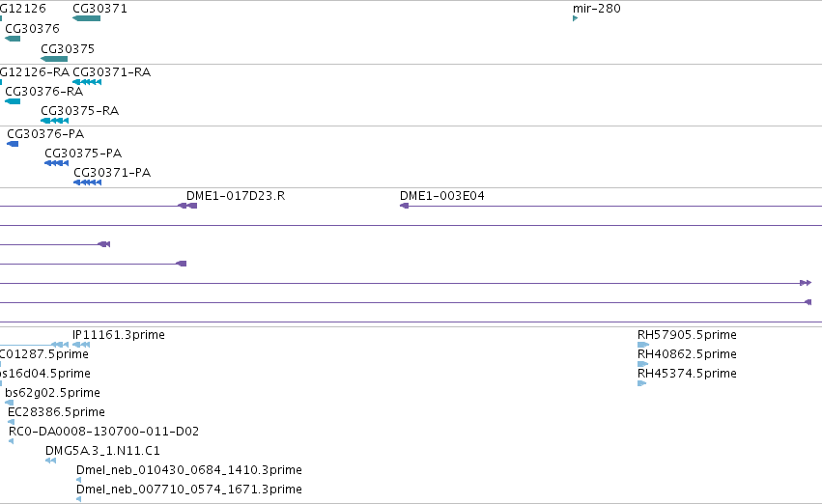The width and height of the screenshot is (822, 504).
Task: Select the CG30376-PA protein glyph
Action: point(13,144)
